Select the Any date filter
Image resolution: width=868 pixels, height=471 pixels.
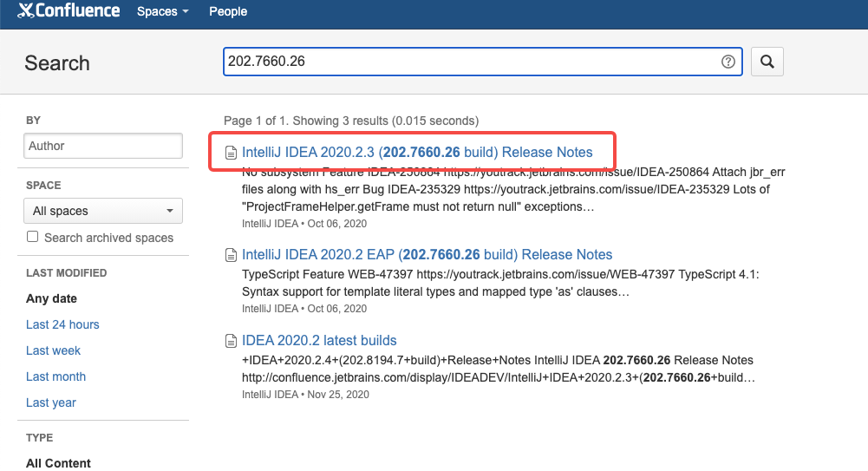[51, 299]
